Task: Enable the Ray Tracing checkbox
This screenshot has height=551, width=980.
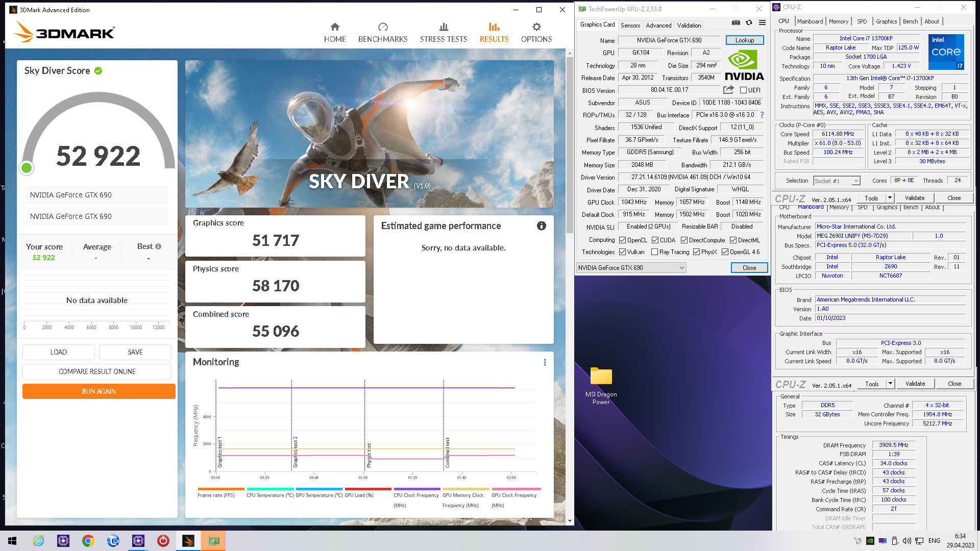Action: coord(654,252)
